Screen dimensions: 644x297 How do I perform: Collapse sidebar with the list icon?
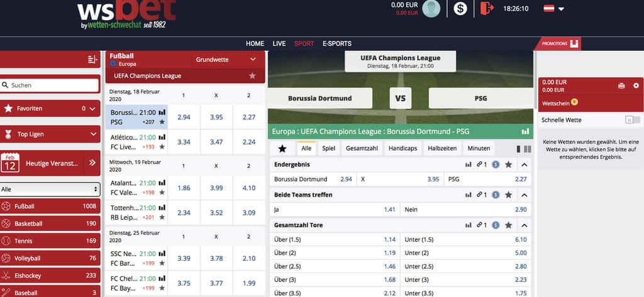click(x=92, y=60)
